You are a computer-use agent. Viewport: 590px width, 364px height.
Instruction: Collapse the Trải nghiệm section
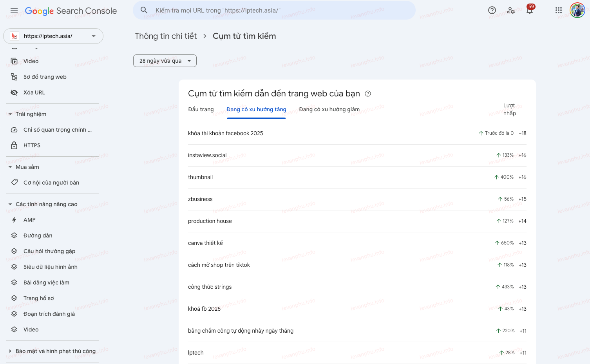(10, 114)
